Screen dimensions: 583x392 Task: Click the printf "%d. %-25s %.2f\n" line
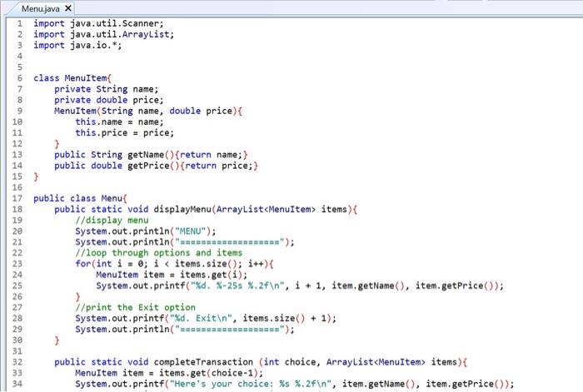[300, 285]
